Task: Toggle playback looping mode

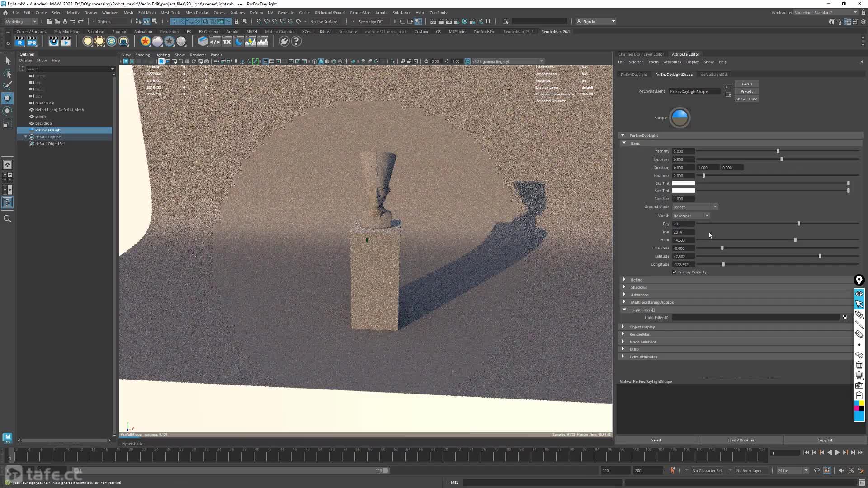Action: [x=817, y=470]
